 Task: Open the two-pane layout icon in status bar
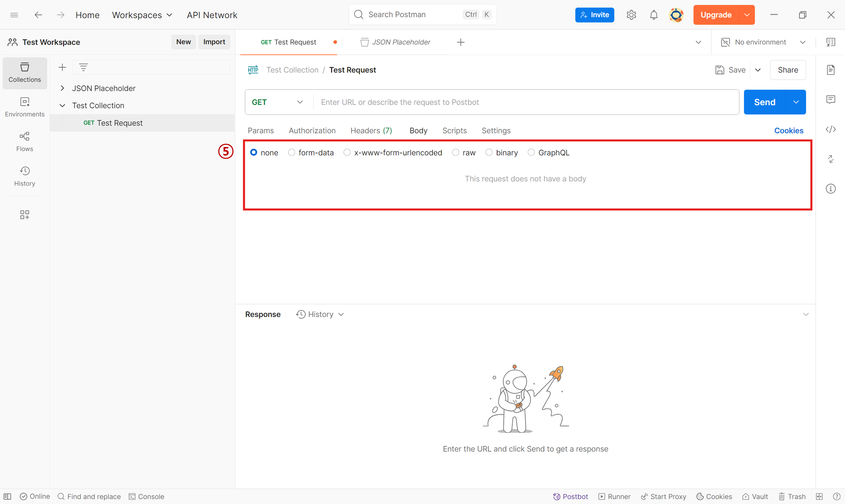819,496
